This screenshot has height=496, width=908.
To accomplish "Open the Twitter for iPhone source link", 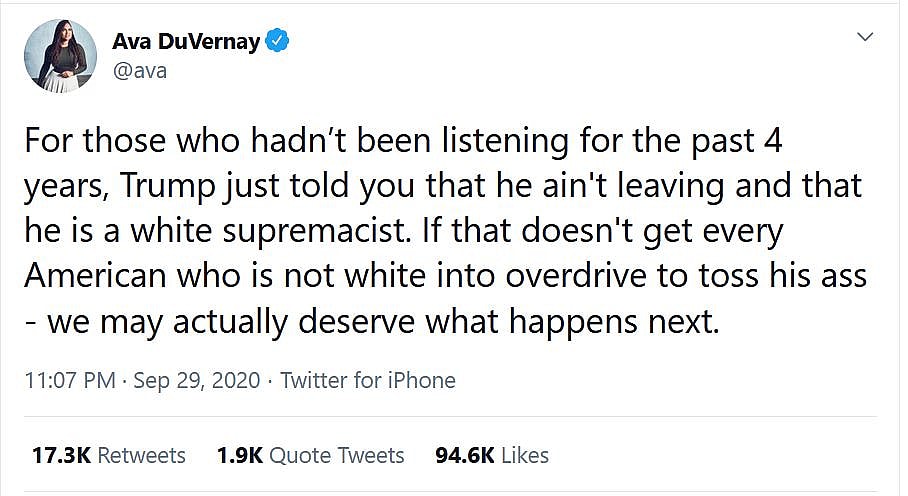I will click(368, 380).
